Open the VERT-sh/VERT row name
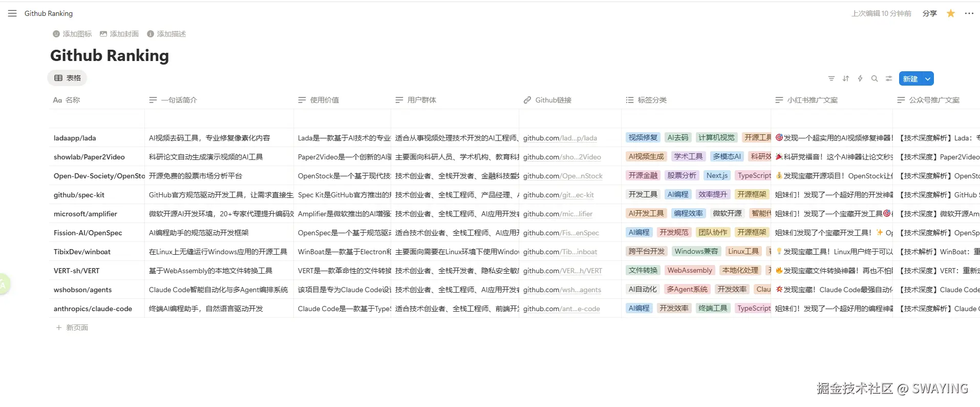 (77, 271)
